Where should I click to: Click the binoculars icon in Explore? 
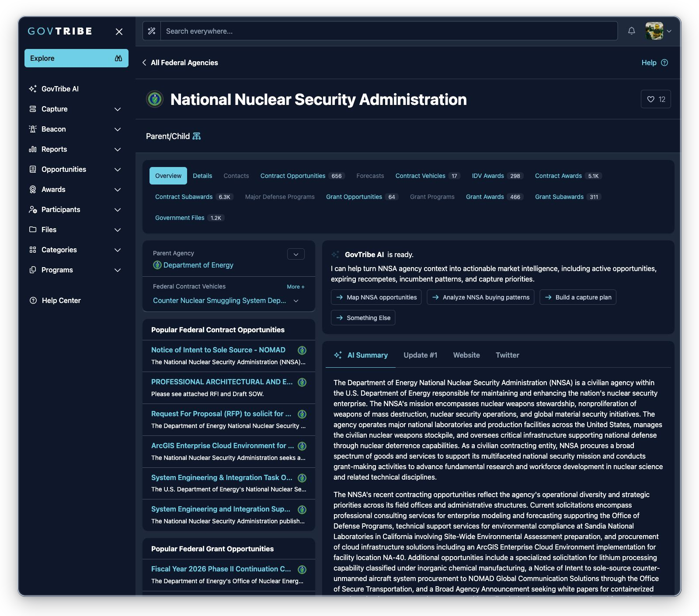click(118, 58)
